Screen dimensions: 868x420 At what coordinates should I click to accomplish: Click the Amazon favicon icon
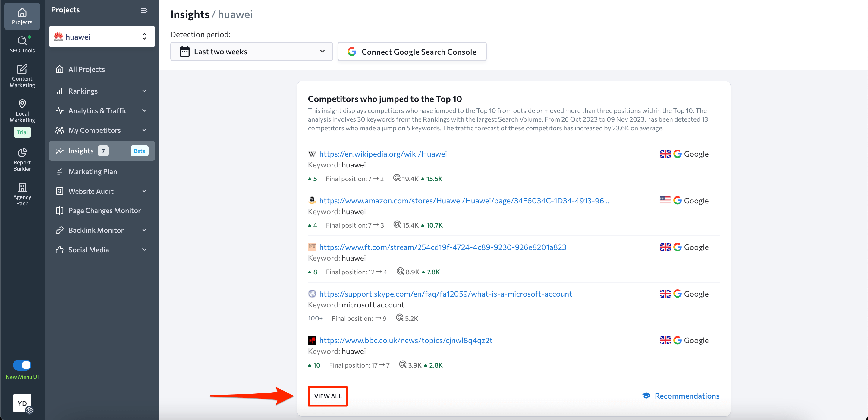[x=312, y=200]
